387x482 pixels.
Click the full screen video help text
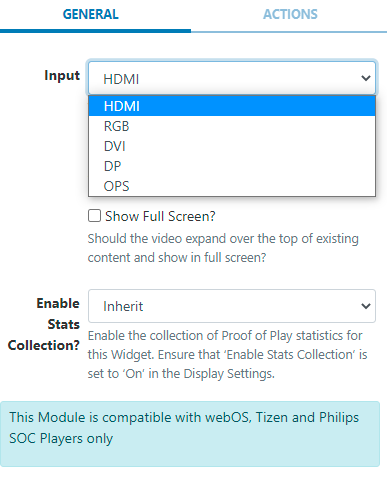(223, 248)
